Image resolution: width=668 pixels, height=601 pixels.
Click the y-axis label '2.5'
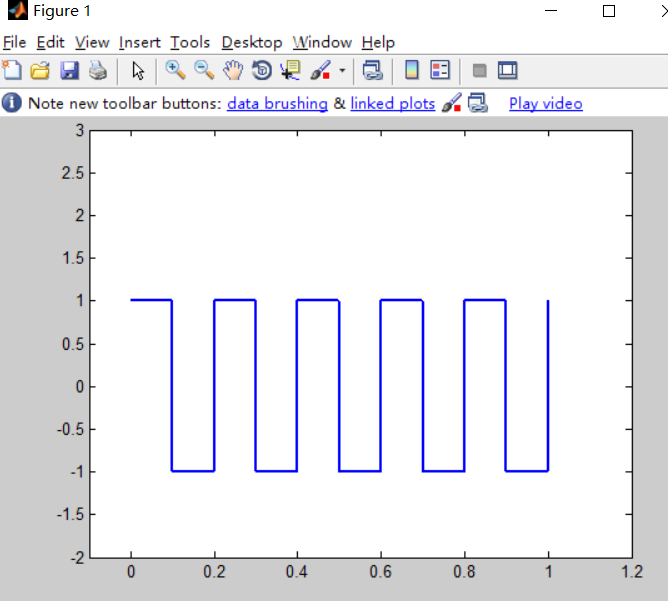click(73, 173)
